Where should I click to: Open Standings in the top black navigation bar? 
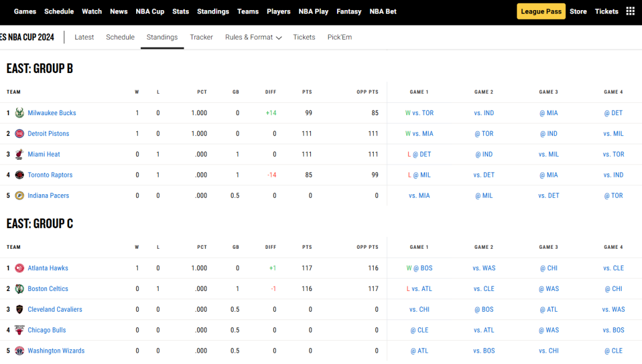[213, 11]
